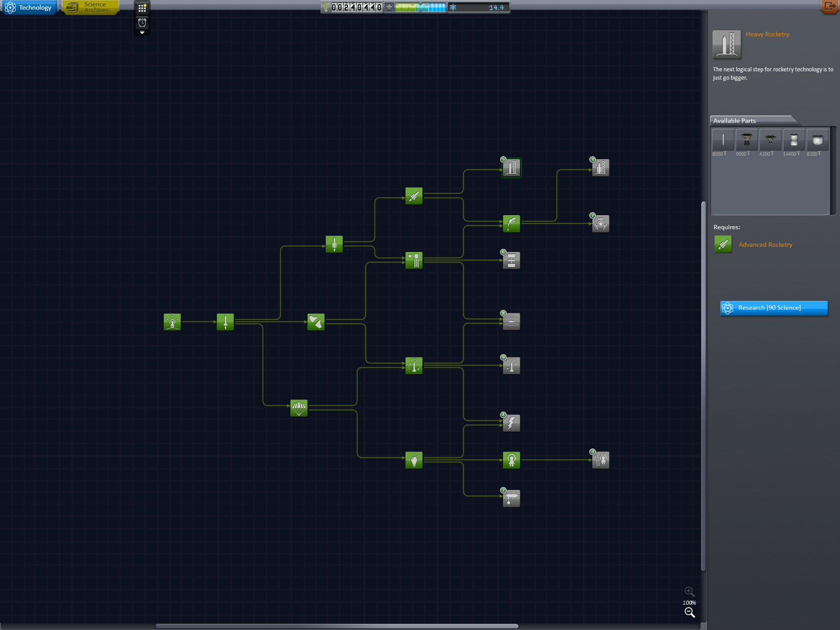The width and height of the screenshot is (840, 630).
Task: Click the Advanced Rocketry requirement icon
Action: pyautogui.click(x=723, y=244)
